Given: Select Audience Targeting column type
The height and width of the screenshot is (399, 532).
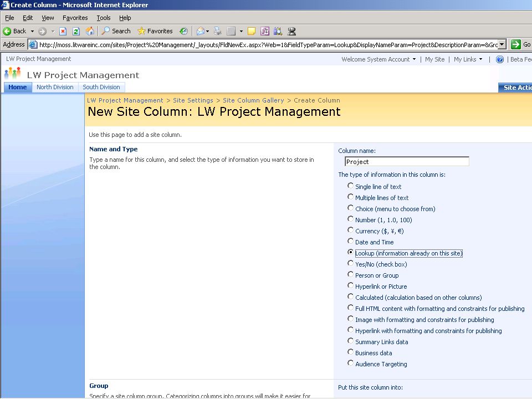Looking at the screenshot, I should pos(350,364).
